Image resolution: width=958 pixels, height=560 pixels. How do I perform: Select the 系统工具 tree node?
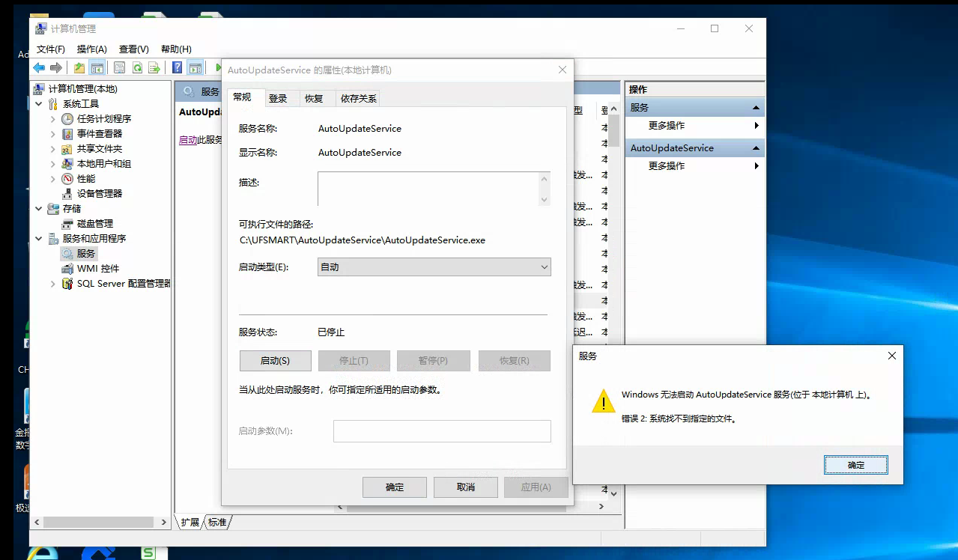tap(81, 103)
